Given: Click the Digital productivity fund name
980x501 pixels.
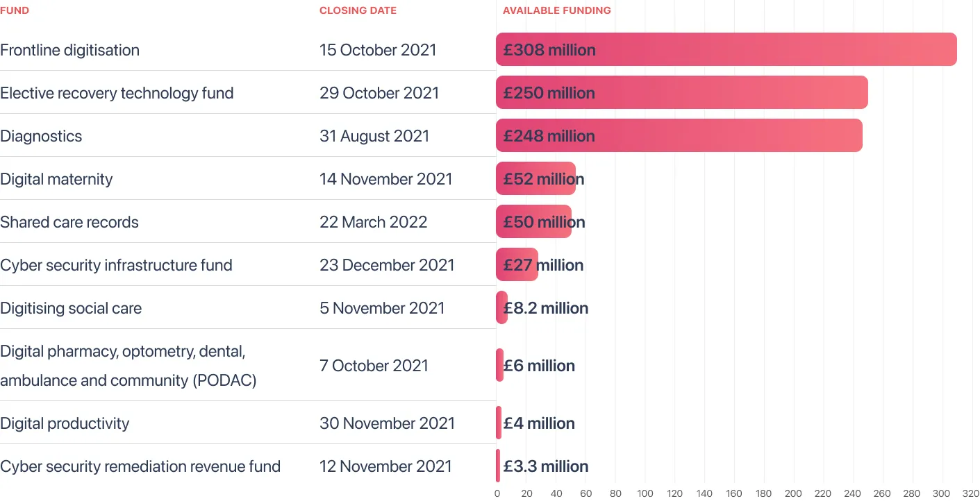Looking at the screenshot, I should pos(65,423).
